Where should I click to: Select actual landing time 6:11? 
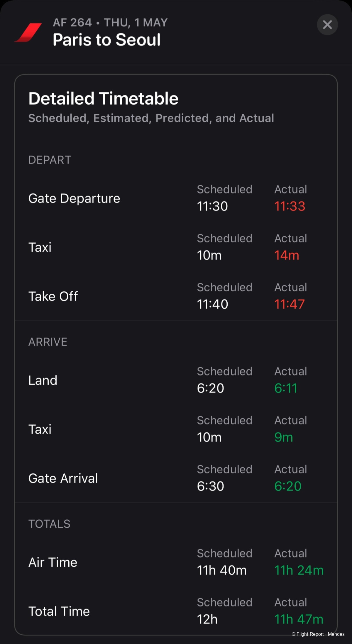click(285, 388)
